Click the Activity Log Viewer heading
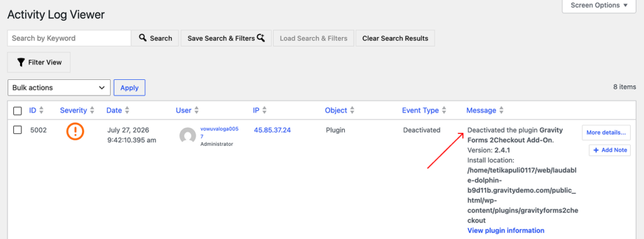This screenshot has height=239, width=644. pyautogui.click(x=56, y=15)
